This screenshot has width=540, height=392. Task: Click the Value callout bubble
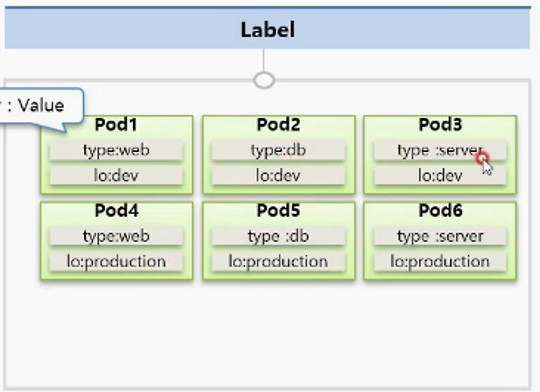pyautogui.click(x=40, y=106)
